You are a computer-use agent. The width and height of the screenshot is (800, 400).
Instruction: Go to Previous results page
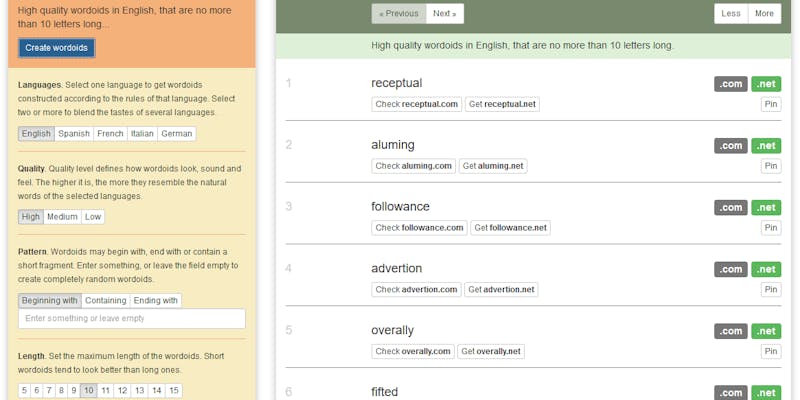(399, 14)
